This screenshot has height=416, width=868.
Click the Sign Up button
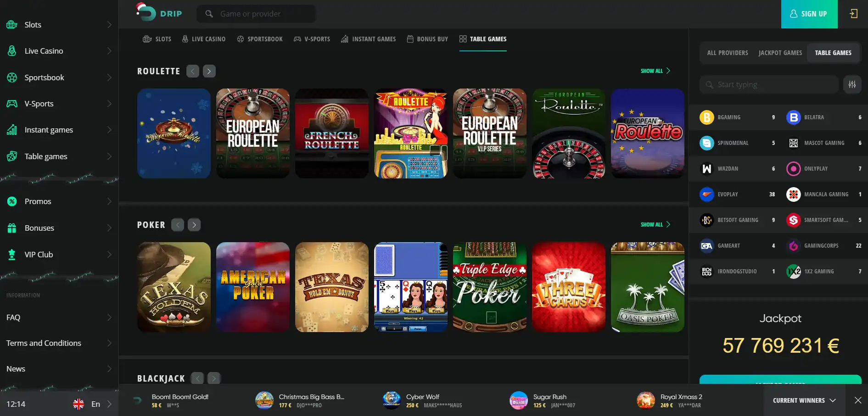pyautogui.click(x=809, y=14)
